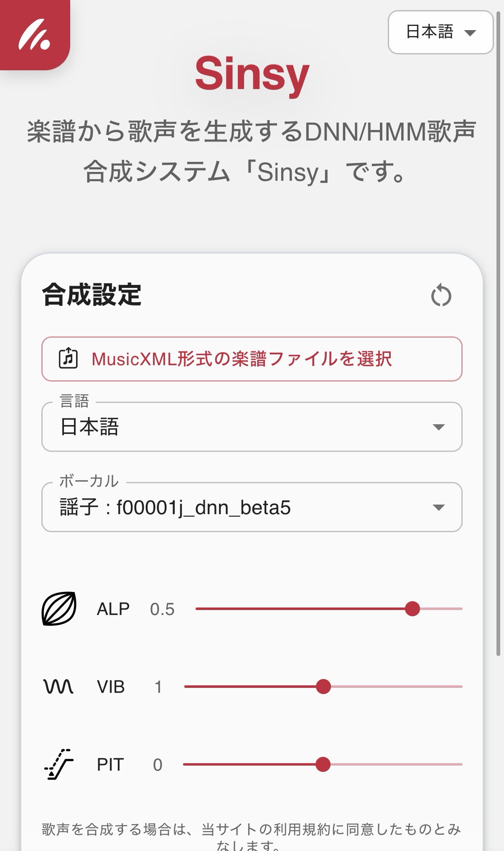Select a MusicXML score file
Viewport: 504px width, 851px height.
pyautogui.click(x=252, y=359)
